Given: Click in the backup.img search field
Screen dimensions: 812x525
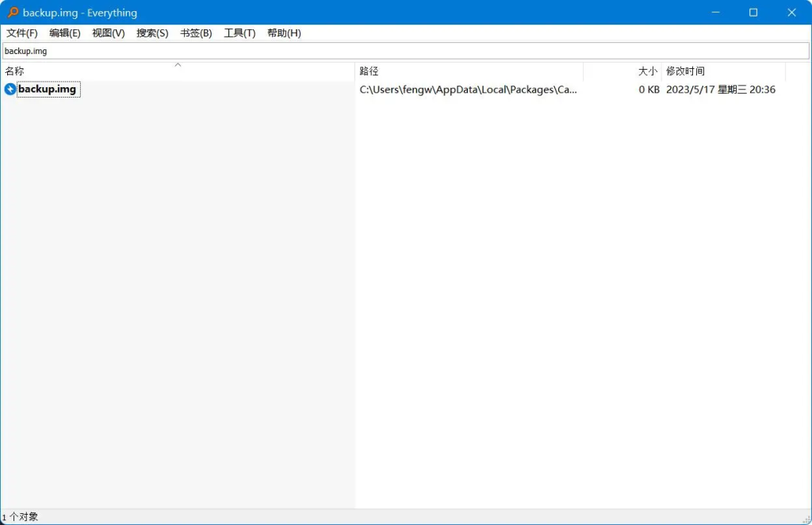Looking at the screenshot, I should point(405,51).
